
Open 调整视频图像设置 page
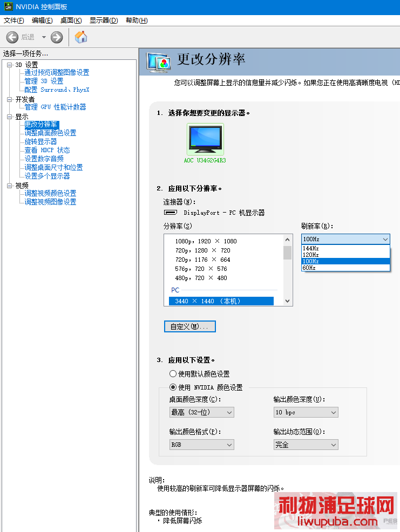pos(50,202)
